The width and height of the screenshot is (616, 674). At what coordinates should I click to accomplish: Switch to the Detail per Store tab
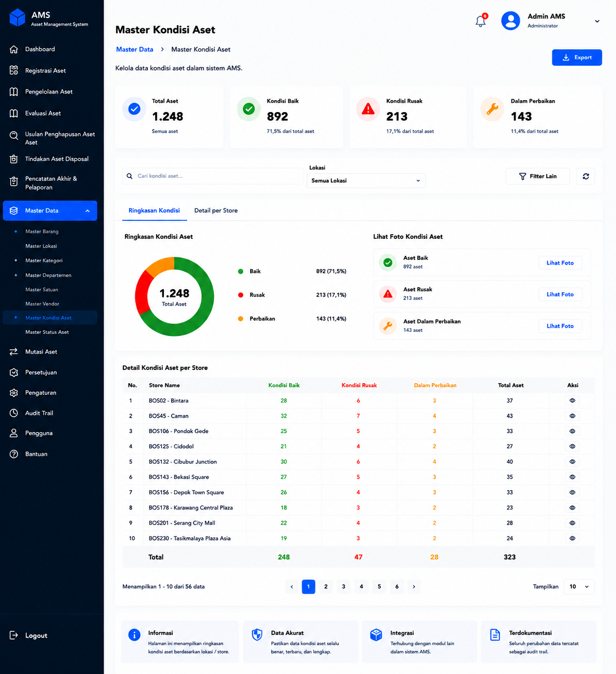216,211
